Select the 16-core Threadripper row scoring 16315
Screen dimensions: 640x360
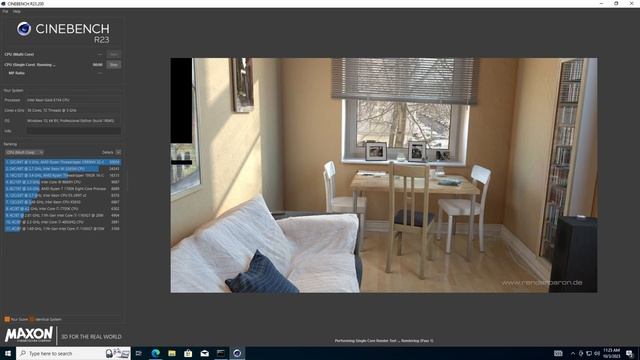coord(63,175)
